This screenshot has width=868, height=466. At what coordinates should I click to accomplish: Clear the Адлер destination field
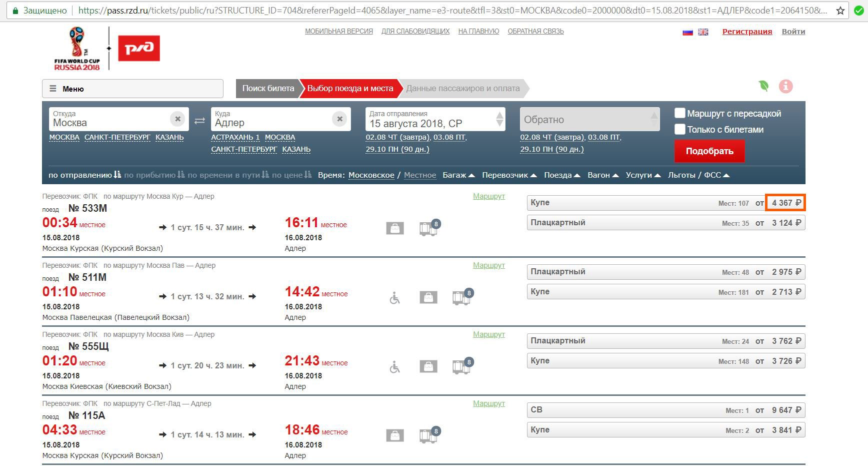tap(339, 119)
